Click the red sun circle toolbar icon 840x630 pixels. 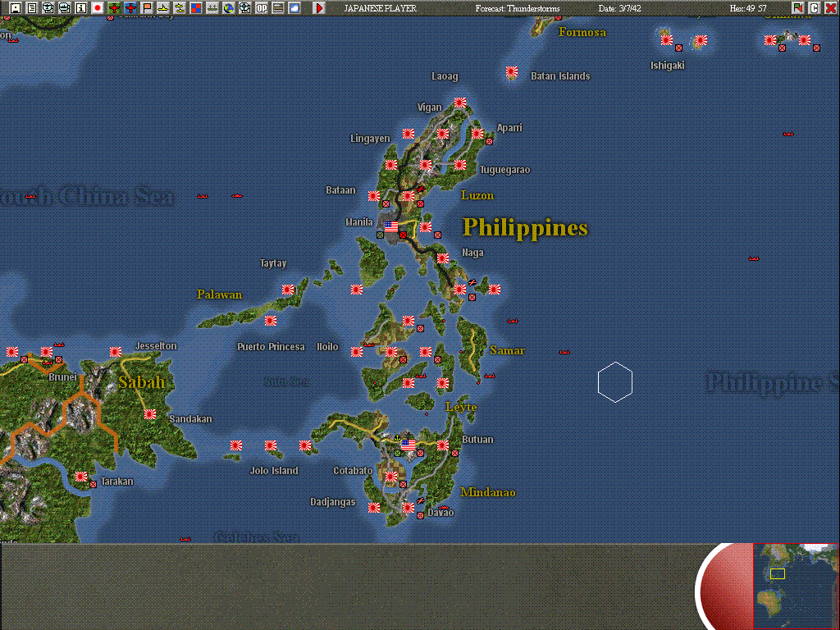(98, 8)
